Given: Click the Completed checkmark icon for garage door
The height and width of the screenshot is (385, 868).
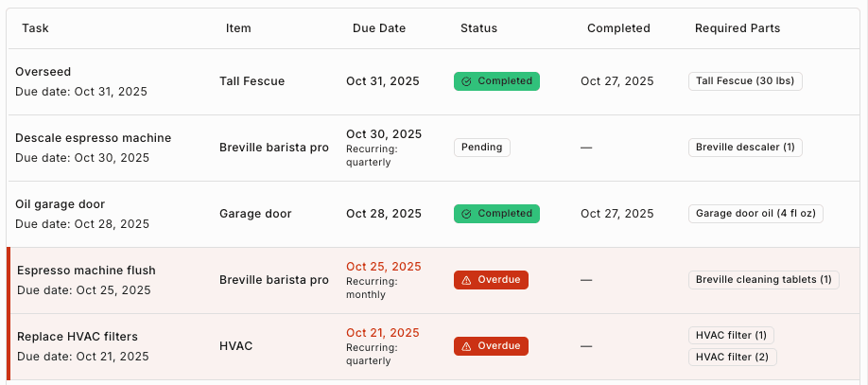Looking at the screenshot, I should coord(466,214).
